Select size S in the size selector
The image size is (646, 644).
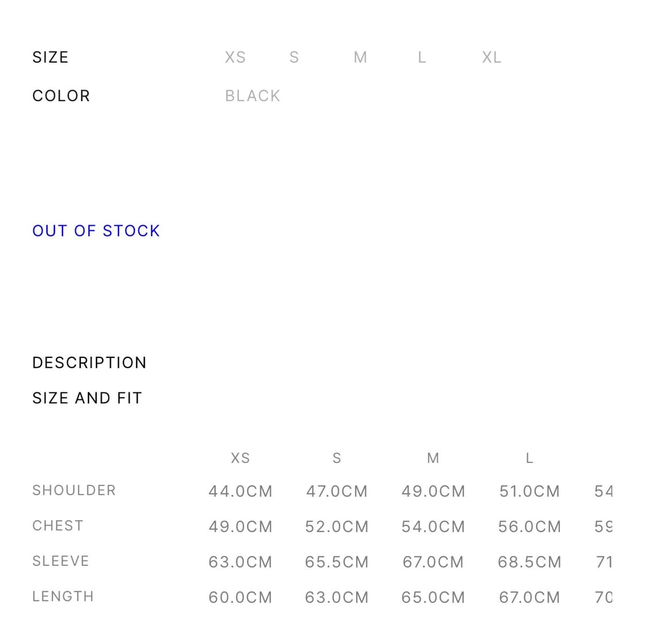[294, 57]
